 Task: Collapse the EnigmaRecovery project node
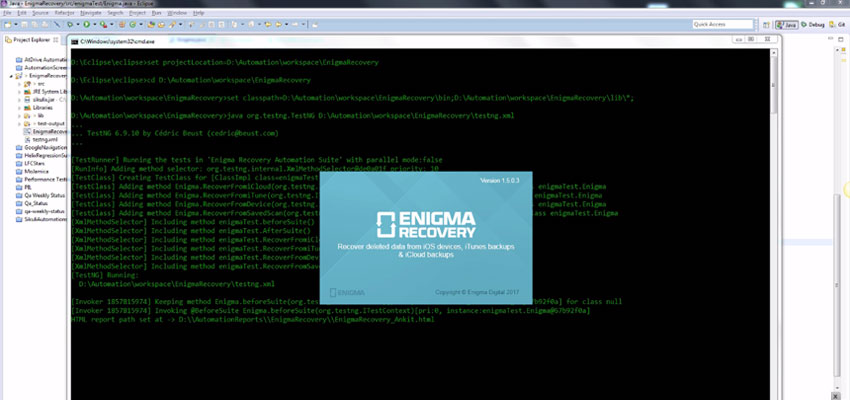(x=11, y=76)
